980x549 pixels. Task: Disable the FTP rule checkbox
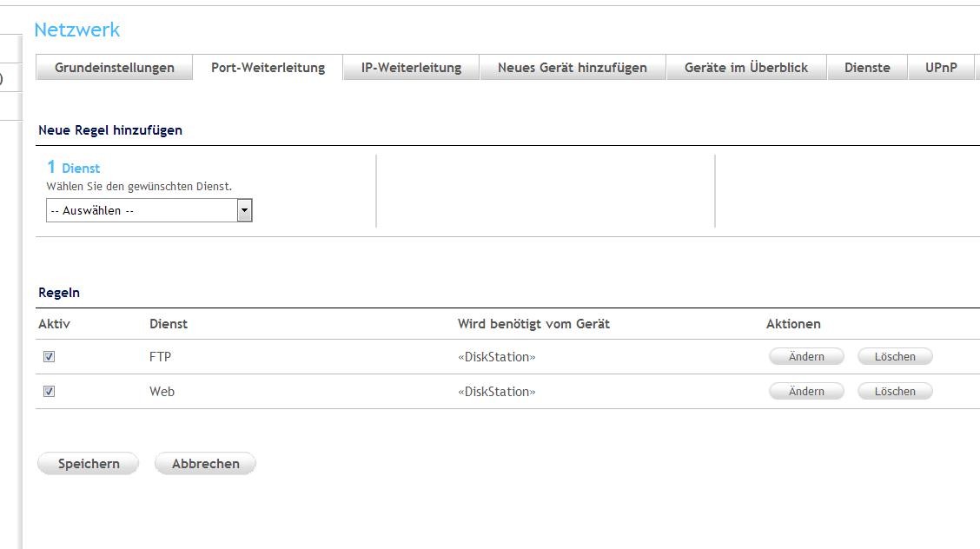tap(50, 356)
